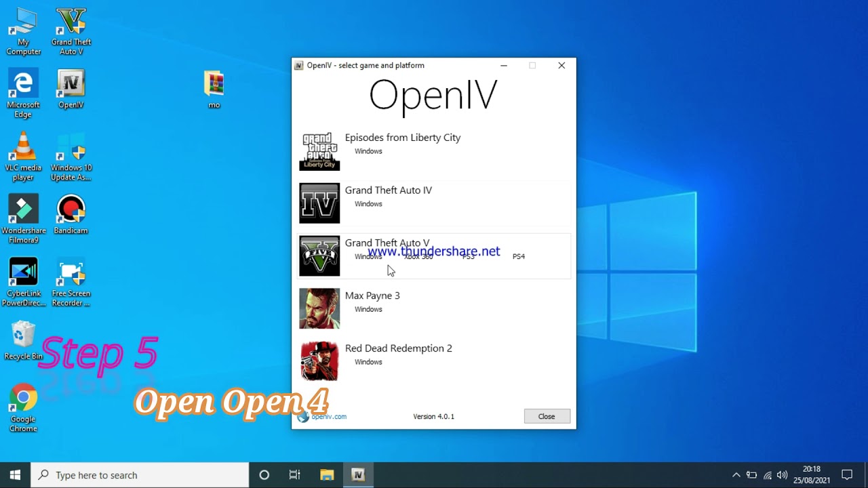868x488 pixels.
Task: Open the network tray icon
Action: pyautogui.click(x=768, y=475)
